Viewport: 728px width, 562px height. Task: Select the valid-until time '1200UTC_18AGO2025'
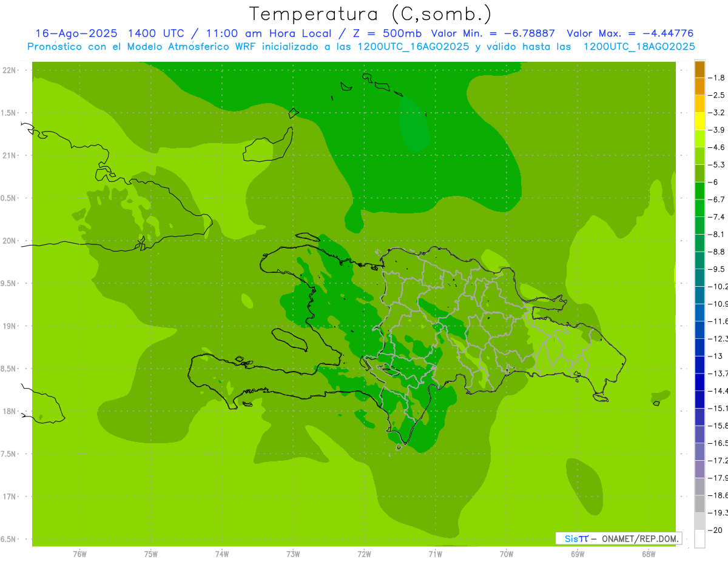pos(639,47)
